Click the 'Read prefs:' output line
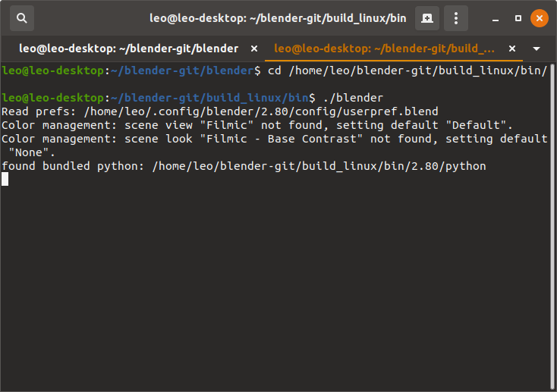 pyautogui.click(x=219, y=111)
